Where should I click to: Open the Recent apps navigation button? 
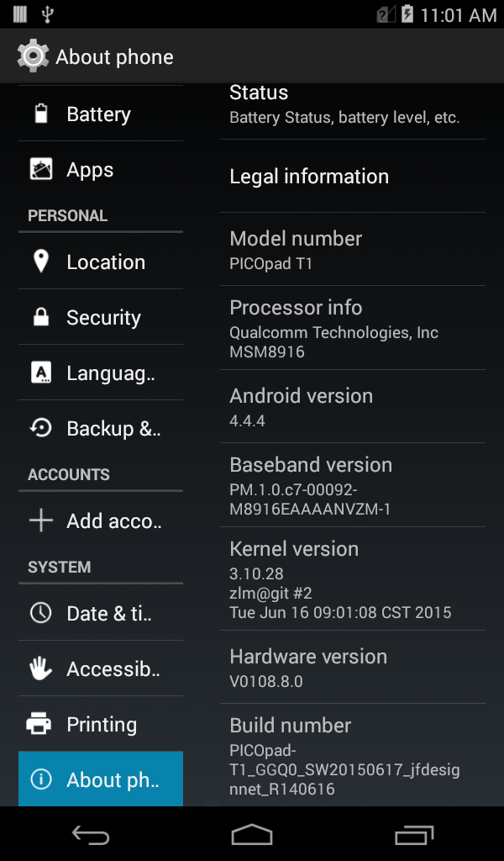(x=414, y=835)
